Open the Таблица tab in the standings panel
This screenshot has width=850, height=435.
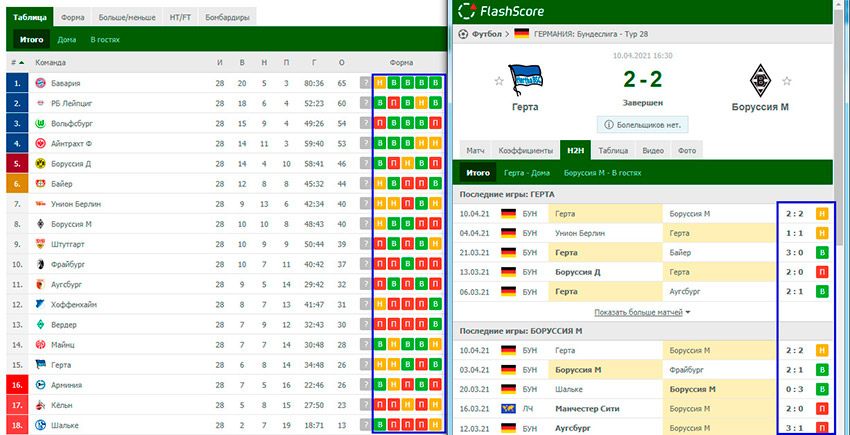(x=30, y=17)
